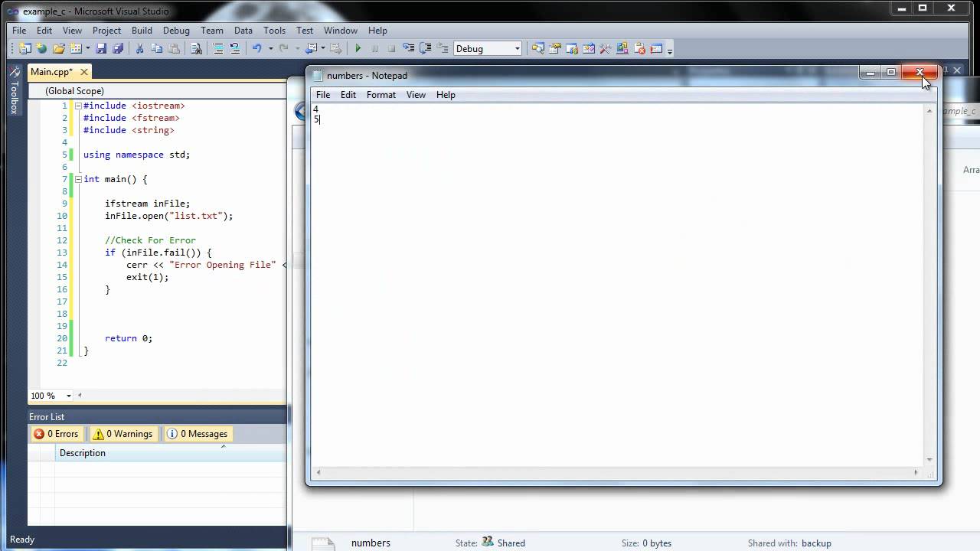The width and height of the screenshot is (980, 551).
Task: Click the Navigate Backward icon
Action: point(311,48)
